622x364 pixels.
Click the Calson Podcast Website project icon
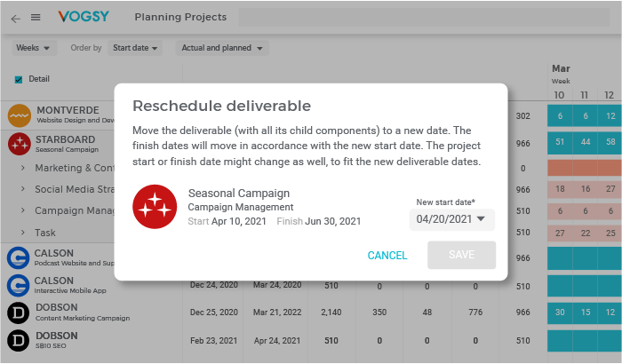pos(20,257)
